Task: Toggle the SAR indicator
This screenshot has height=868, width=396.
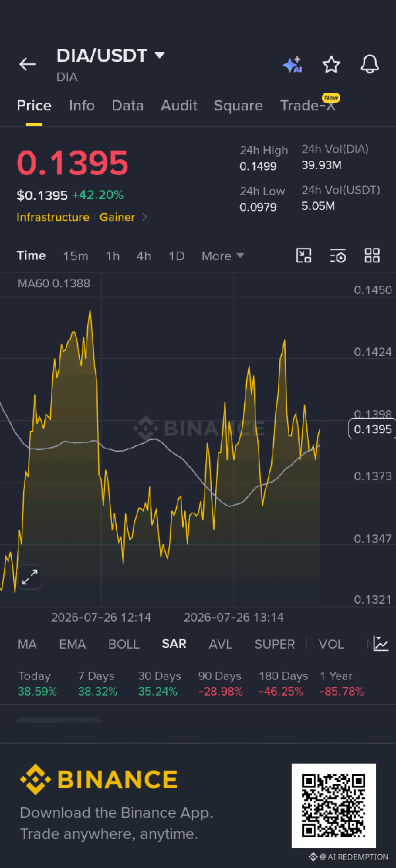Action: tap(174, 644)
